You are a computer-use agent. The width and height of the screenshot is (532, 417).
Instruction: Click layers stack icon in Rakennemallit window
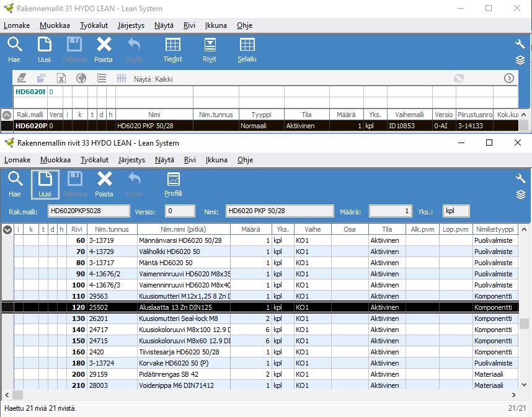coord(520,60)
